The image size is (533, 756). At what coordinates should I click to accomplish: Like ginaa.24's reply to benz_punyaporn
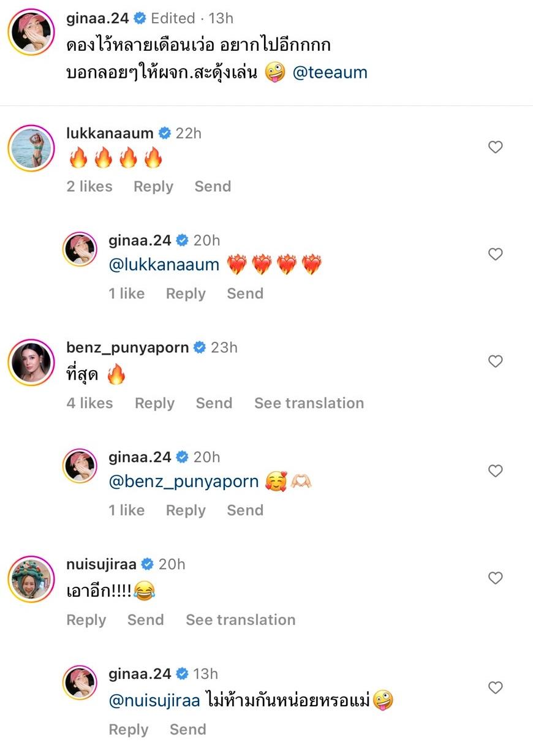pos(495,471)
